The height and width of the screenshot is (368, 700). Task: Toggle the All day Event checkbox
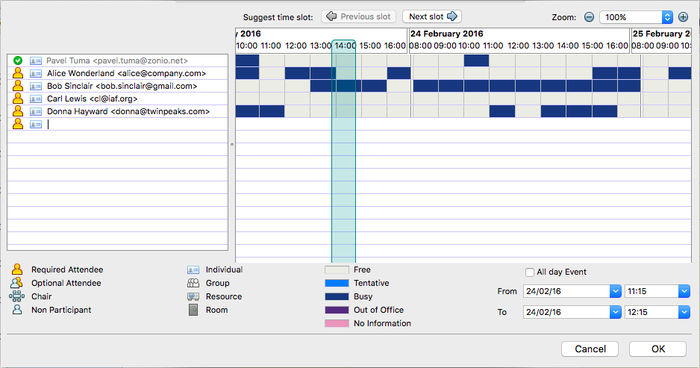point(529,272)
